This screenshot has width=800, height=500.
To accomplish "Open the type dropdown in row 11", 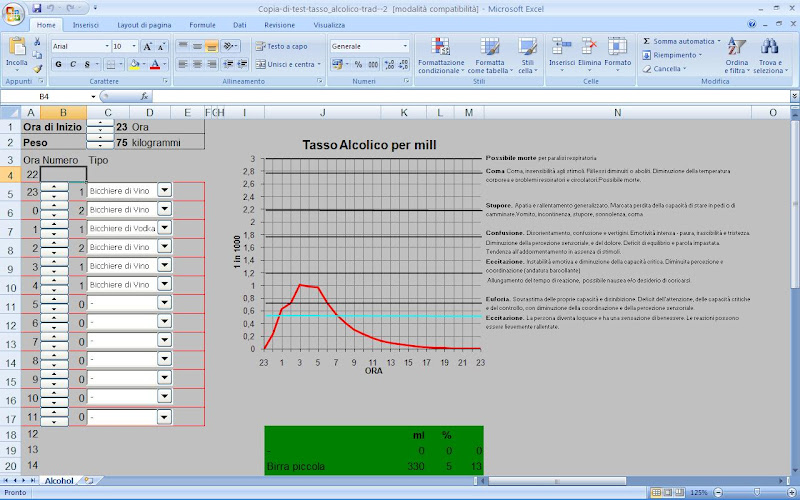I will (164, 303).
